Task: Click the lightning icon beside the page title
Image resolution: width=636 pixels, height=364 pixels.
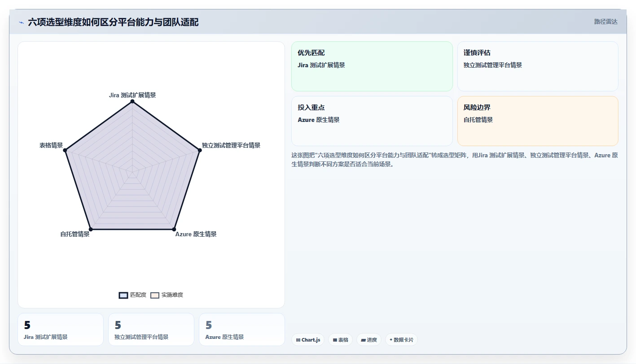Action: click(21, 22)
